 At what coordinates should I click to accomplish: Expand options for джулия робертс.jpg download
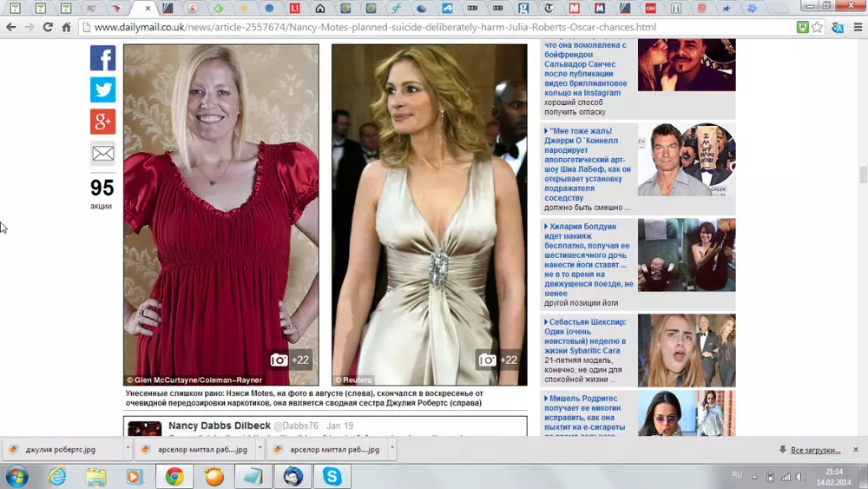pos(128,449)
